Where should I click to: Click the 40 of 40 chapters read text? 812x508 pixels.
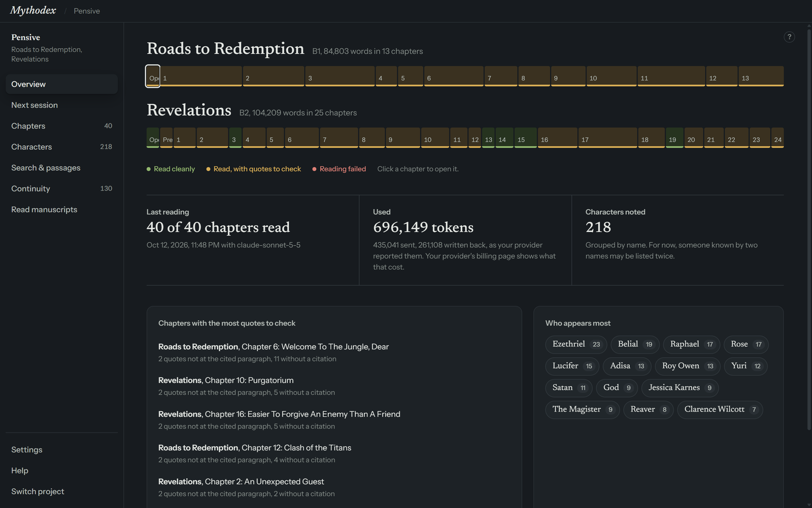coord(218,227)
